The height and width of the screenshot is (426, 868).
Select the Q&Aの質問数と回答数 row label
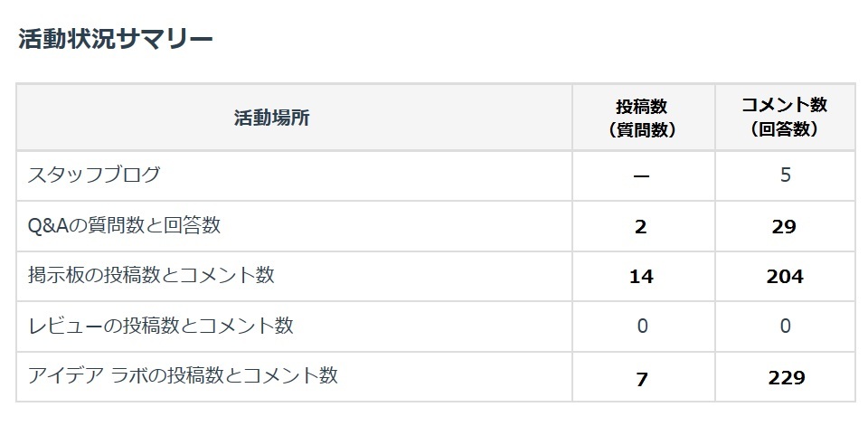click(x=125, y=226)
